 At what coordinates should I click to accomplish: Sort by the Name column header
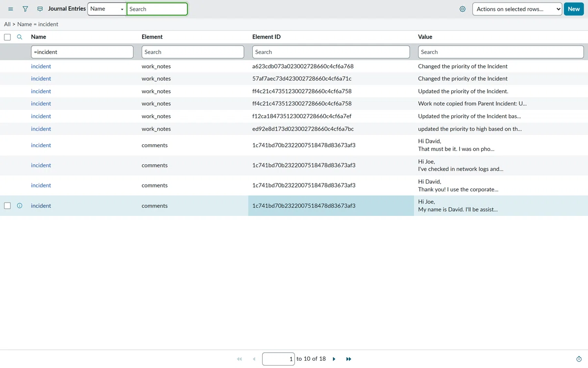39,37
